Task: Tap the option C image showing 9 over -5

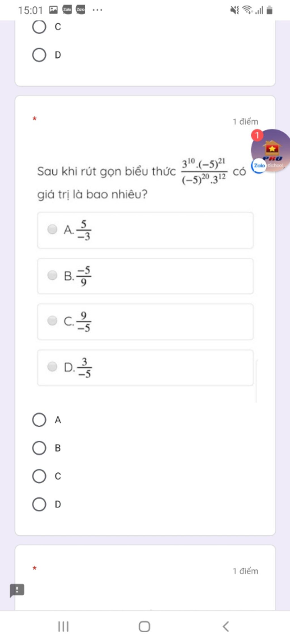Action: (145, 322)
